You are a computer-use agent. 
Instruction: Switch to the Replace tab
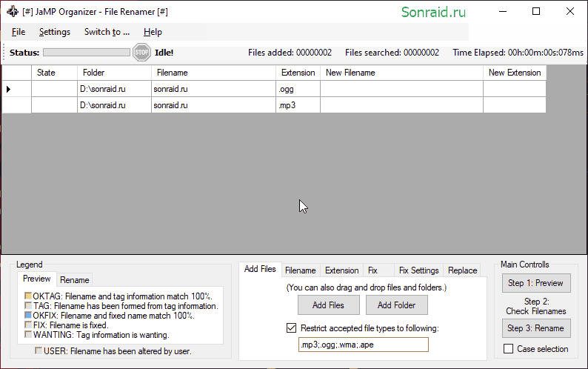(462, 270)
